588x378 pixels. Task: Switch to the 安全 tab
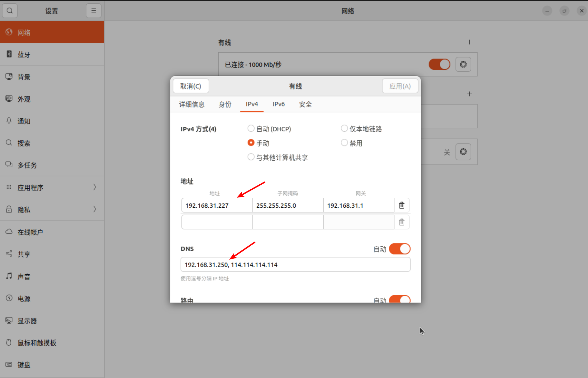coord(306,104)
